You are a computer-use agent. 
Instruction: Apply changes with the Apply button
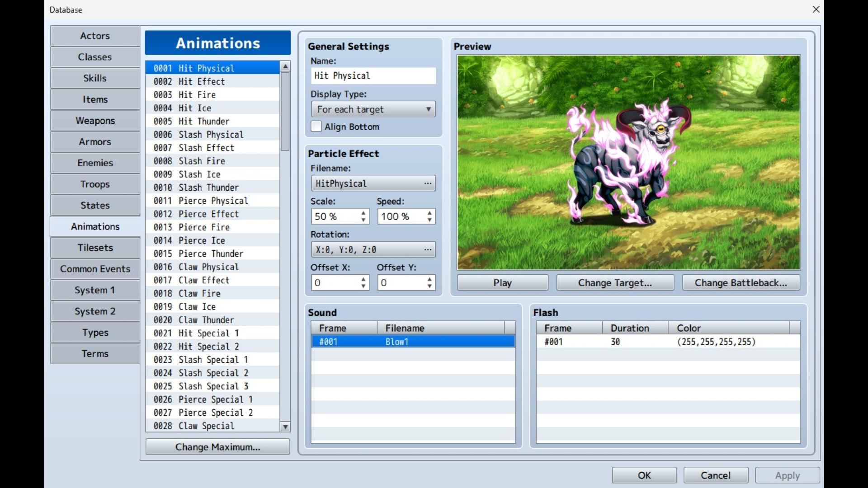point(787,475)
